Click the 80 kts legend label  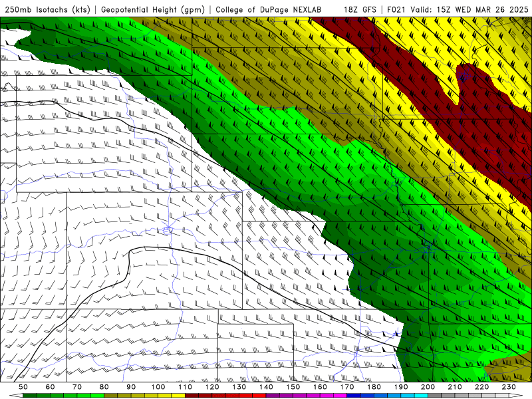pyautogui.click(x=104, y=387)
